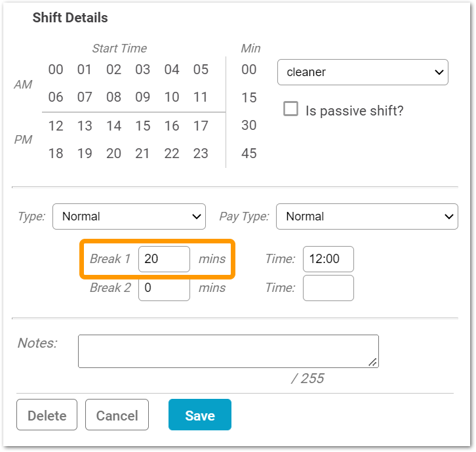Click the Cancel button
Viewport: 476px width, 452px height.
[117, 416]
